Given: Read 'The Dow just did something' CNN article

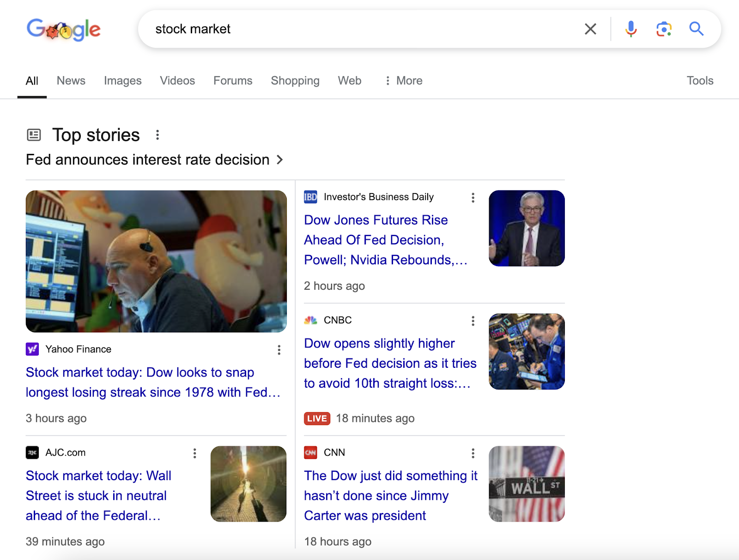Looking at the screenshot, I should pyautogui.click(x=391, y=495).
